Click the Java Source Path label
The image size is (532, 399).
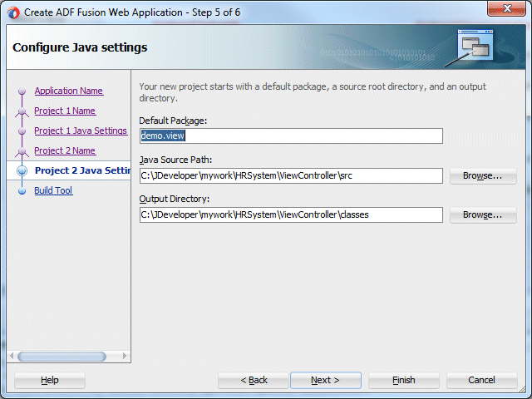175,160
